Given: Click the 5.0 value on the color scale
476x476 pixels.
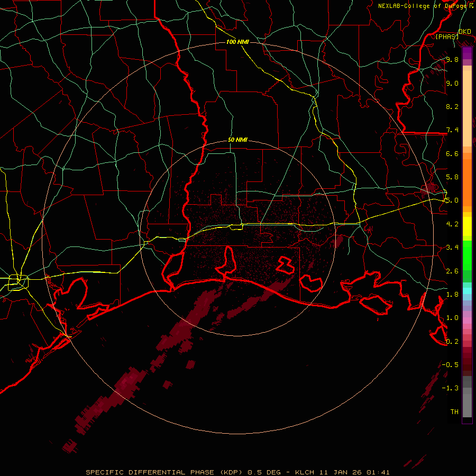Looking at the screenshot, I should coord(452,200).
